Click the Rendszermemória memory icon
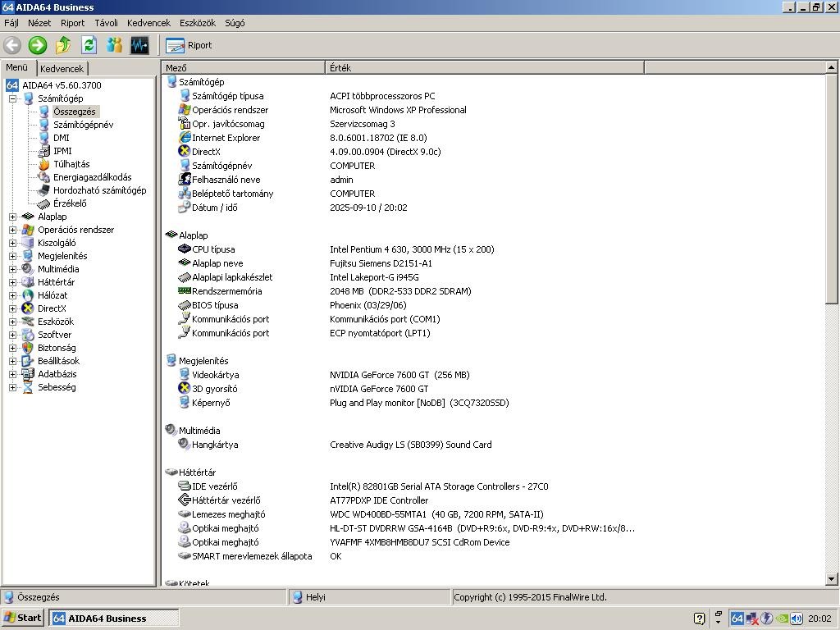The height and width of the screenshot is (630, 840). coord(185,291)
